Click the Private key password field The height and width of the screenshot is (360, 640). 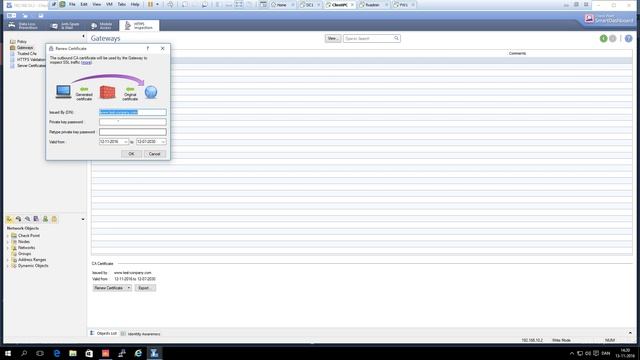tap(133, 122)
